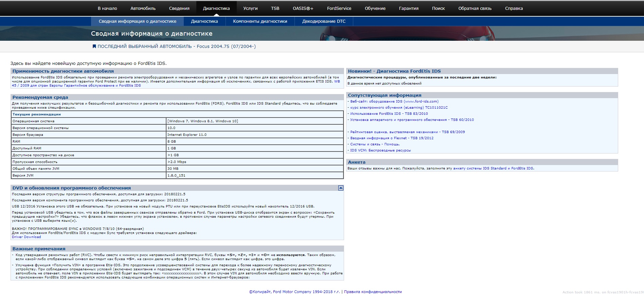Screen dimensions: 644x308
Task: Open the FordService menu item
Action: [339, 8]
